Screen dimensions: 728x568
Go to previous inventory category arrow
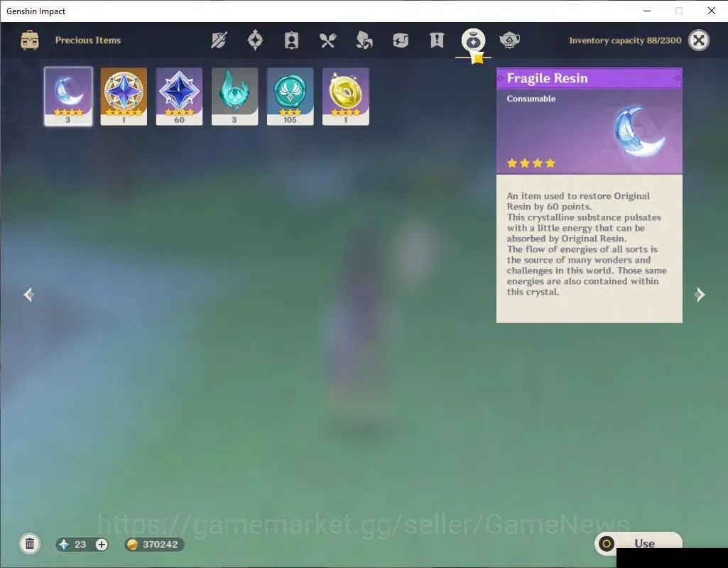coord(29,295)
